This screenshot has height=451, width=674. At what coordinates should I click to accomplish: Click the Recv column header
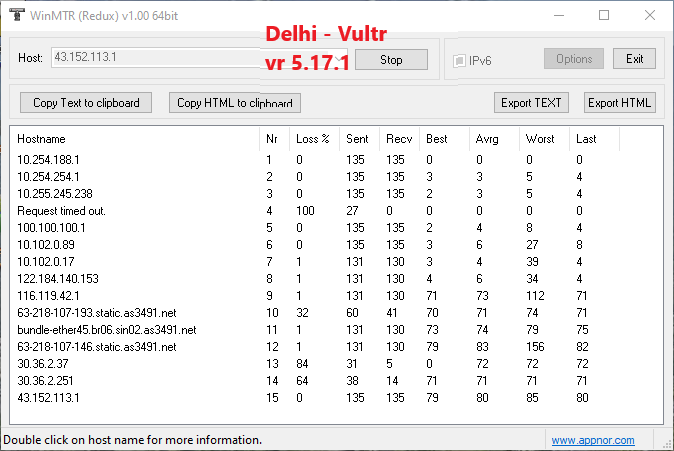coord(399,139)
